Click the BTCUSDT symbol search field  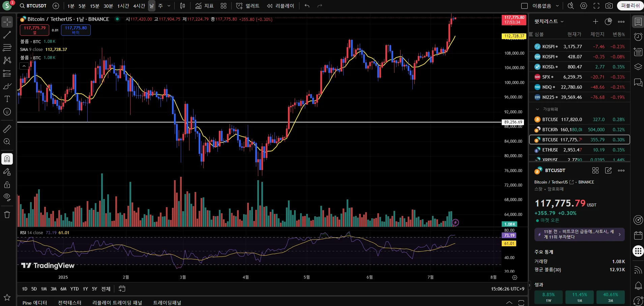[x=33, y=6]
